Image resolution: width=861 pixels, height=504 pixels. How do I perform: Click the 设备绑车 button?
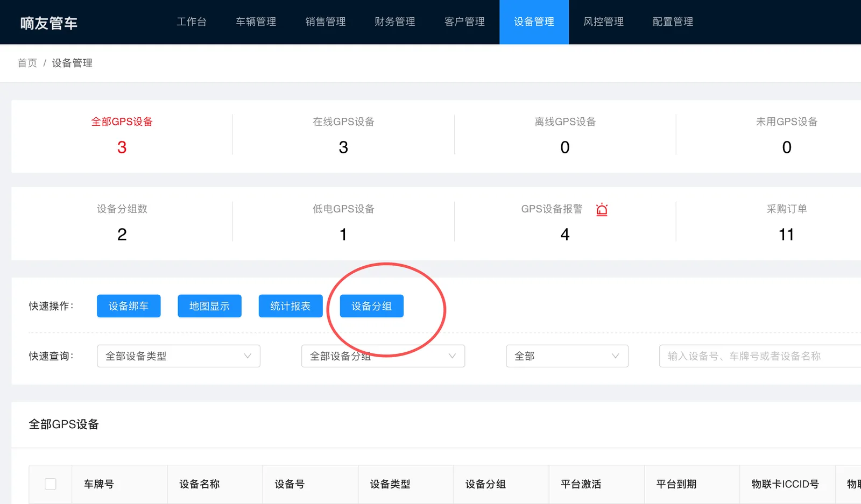[129, 306]
